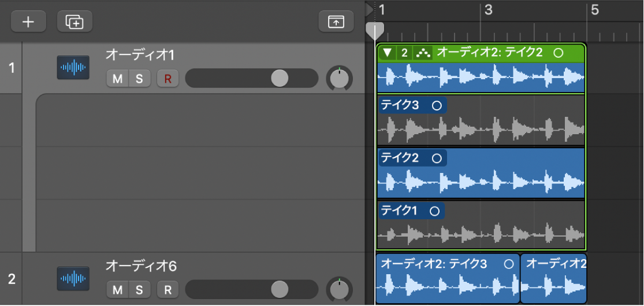The width and height of the screenshot is (644, 306).
Task: Click the global tracks button above track header
Action: click(x=336, y=21)
